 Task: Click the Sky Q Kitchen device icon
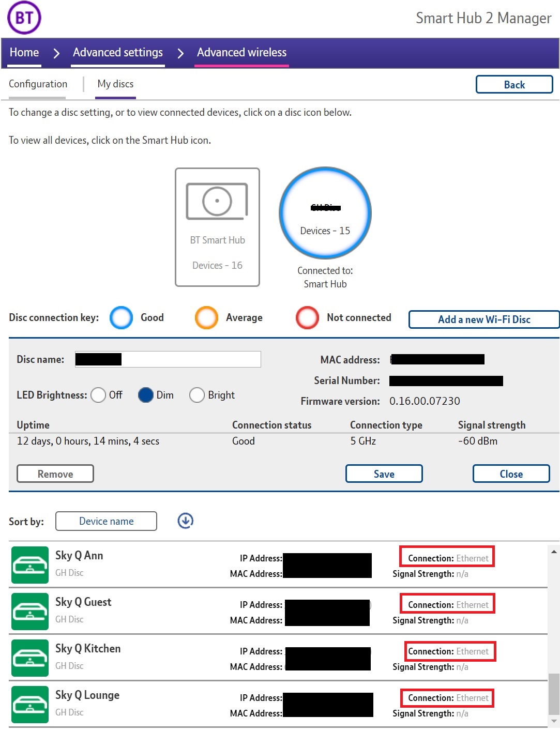pos(30,658)
